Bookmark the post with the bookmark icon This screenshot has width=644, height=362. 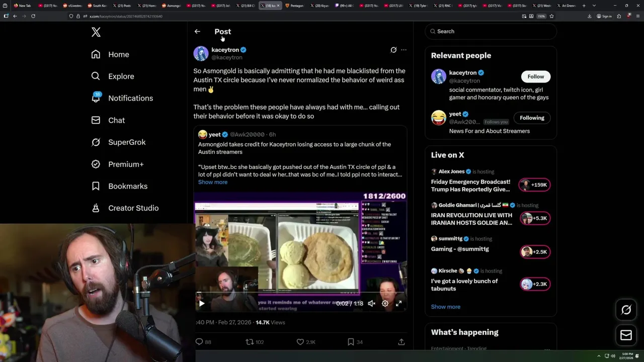351,342
